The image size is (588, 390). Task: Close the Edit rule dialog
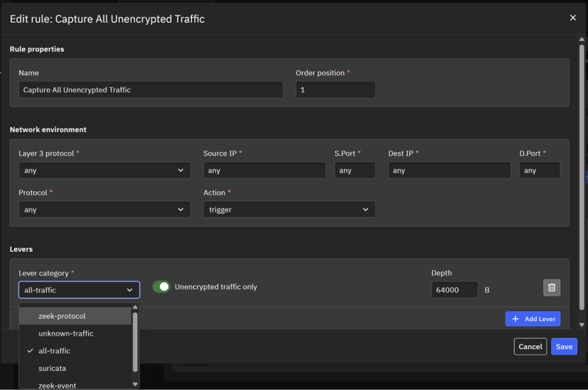[x=573, y=18]
